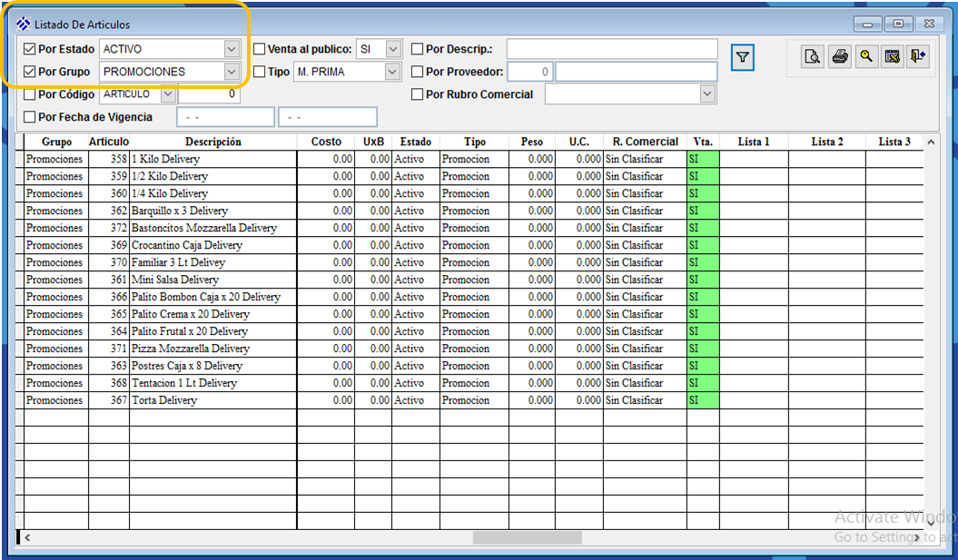Apply the filter with the funnel icon
958x560 pixels.
pyautogui.click(x=743, y=58)
